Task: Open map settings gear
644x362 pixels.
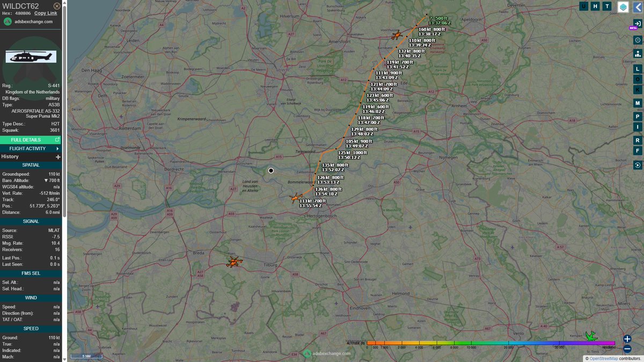Action: pos(638,40)
